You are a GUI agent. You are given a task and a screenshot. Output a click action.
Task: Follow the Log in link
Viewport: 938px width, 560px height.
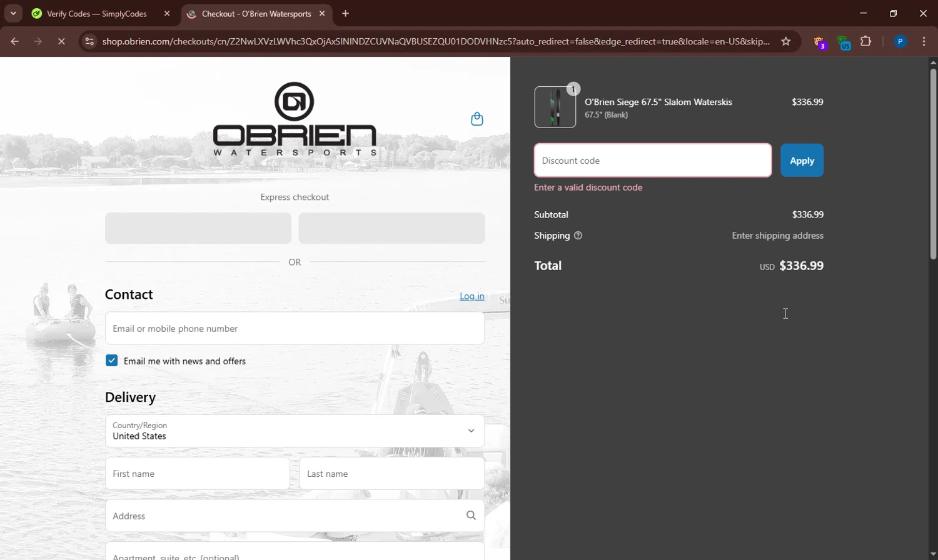coord(472,296)
